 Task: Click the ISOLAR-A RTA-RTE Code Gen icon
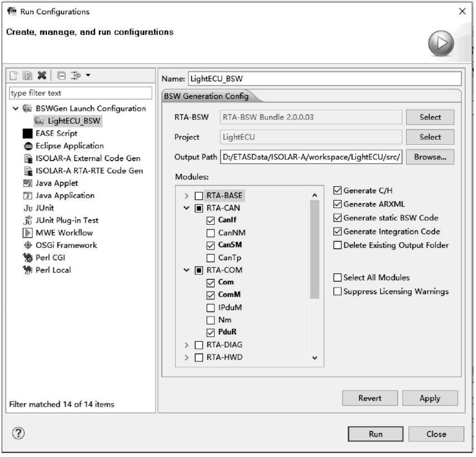coord(28,171)
